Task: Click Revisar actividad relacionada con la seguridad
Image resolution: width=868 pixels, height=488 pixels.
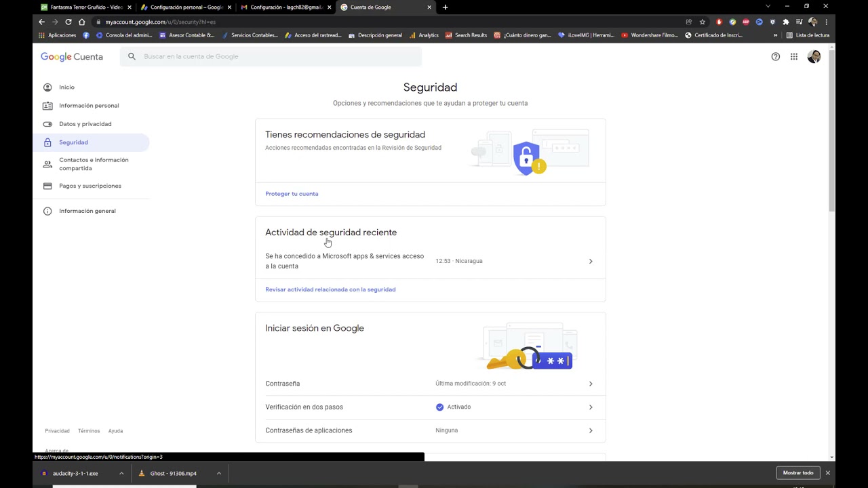Action: 330,289
